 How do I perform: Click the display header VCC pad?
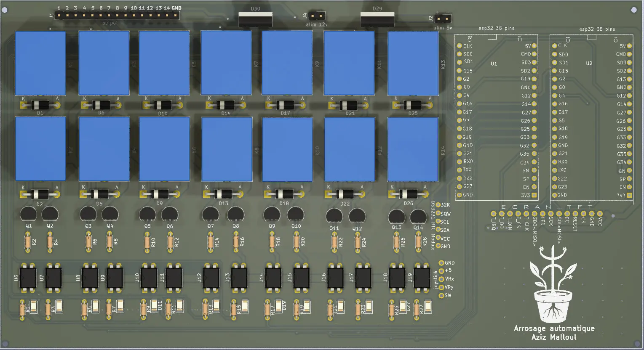click(x=600, y=213)
